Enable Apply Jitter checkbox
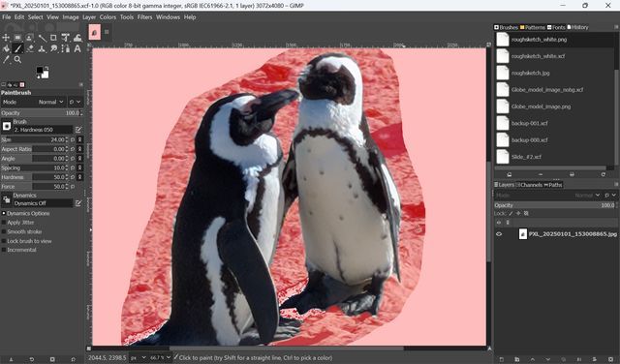 (x=4, y=223)
